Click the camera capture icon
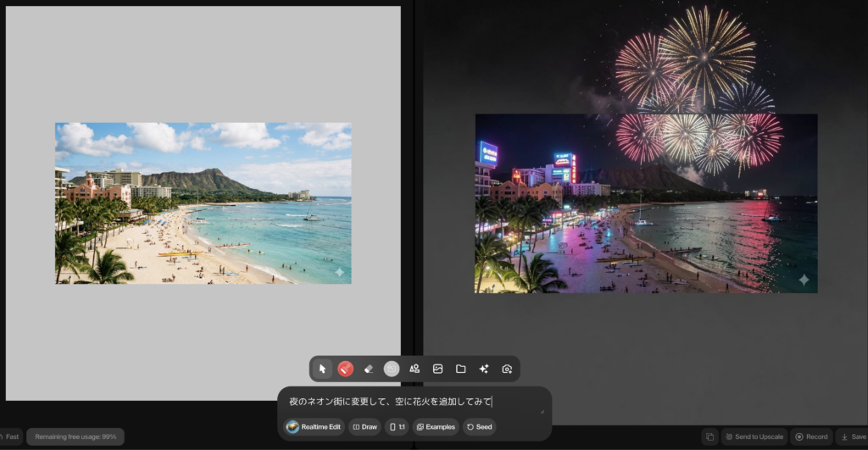 point(507,369)
